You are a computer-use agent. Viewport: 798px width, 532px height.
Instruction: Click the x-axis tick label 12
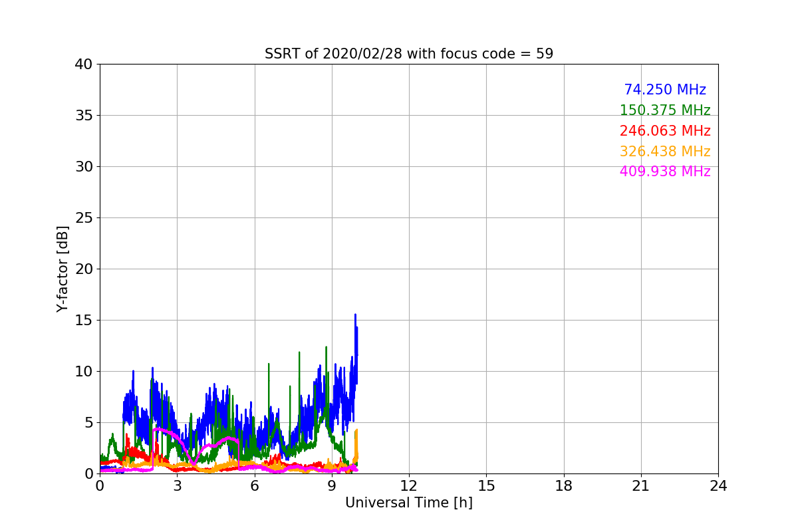(409, 486)
